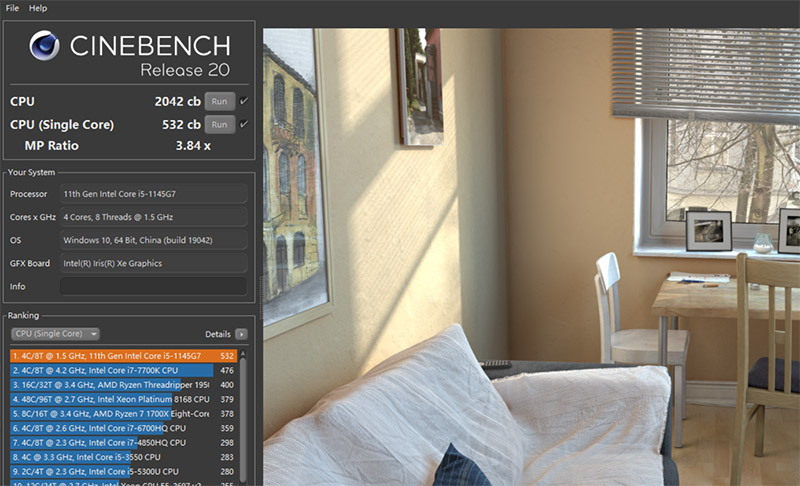Open the Help menu
800x486 pixels.
click(38, 8)
